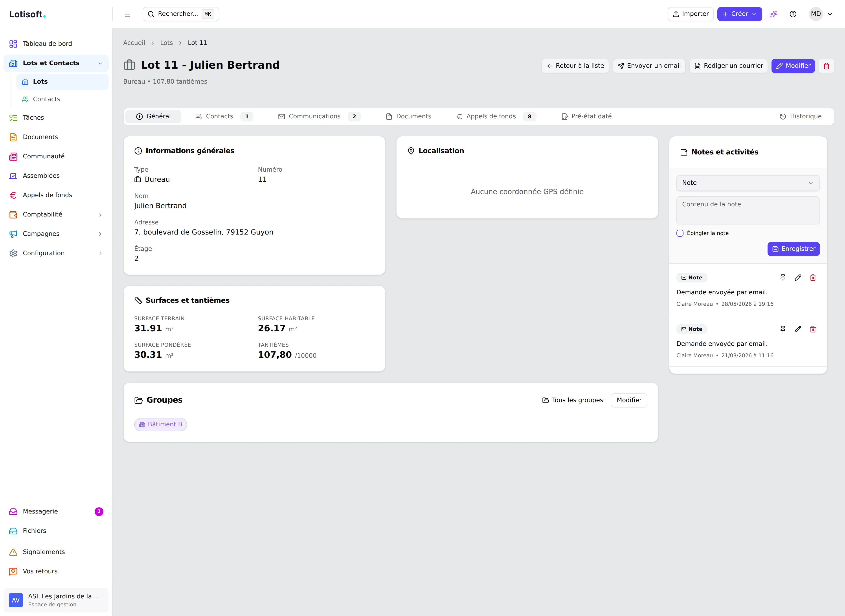The height and width of the screenshot is (616, 845).
Task: Switch to the Communications tab
Action: [319, 117]
